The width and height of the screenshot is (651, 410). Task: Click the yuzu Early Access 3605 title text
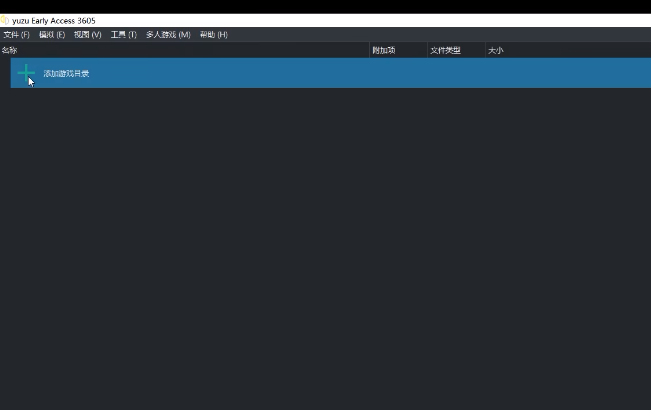pos(54,20)
